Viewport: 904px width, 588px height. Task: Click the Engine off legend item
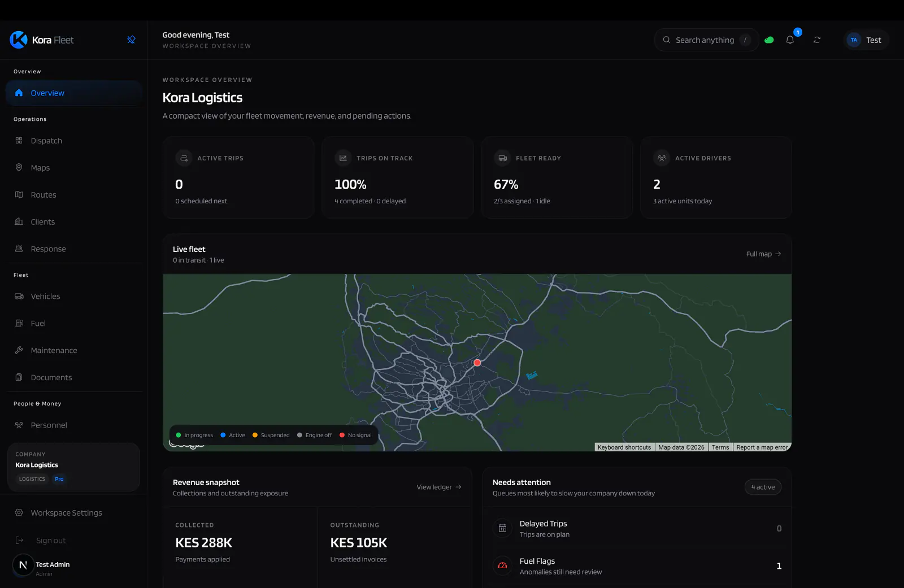tap(314, 435)
